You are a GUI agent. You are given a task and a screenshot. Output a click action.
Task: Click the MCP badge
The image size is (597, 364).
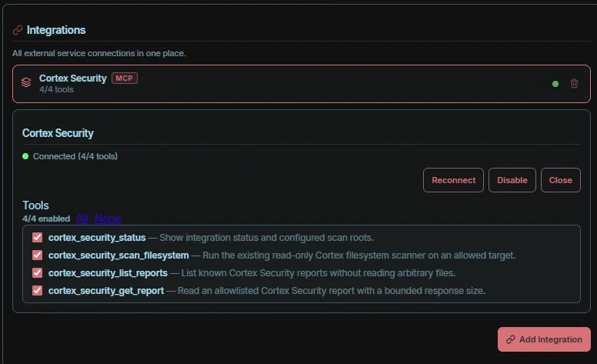124,78
